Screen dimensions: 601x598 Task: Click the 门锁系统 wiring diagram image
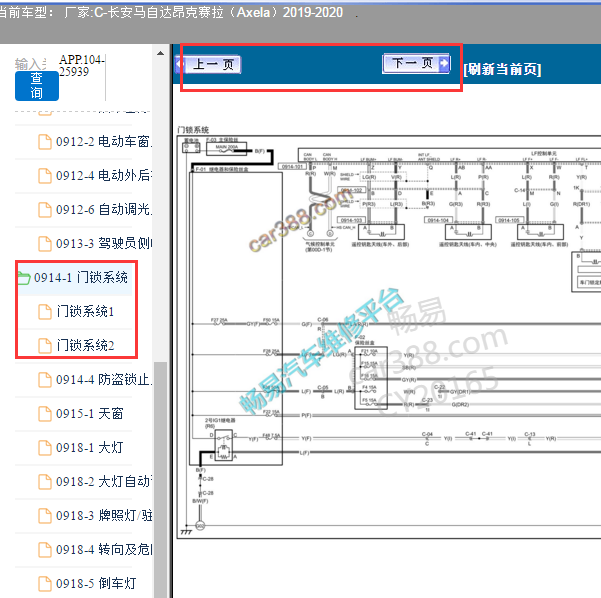coord(389,337)
